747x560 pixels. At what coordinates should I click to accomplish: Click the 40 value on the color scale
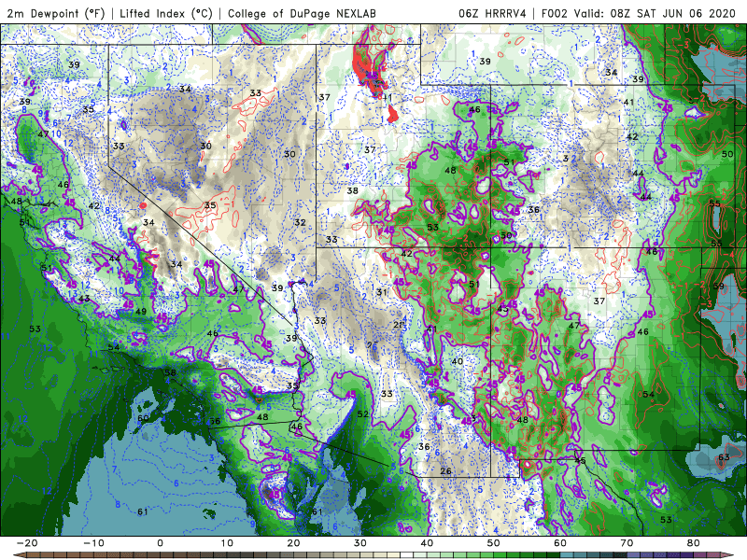(x=427, y=543)
